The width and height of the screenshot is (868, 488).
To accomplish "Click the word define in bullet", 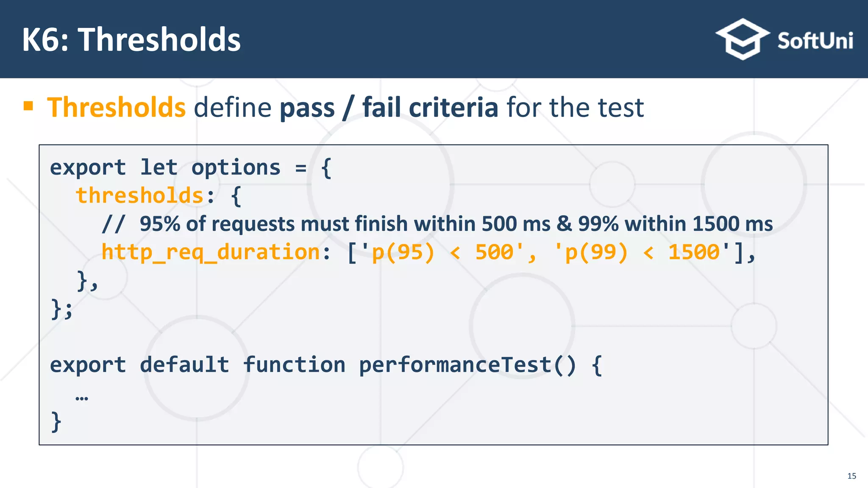I will coord(233,107).
